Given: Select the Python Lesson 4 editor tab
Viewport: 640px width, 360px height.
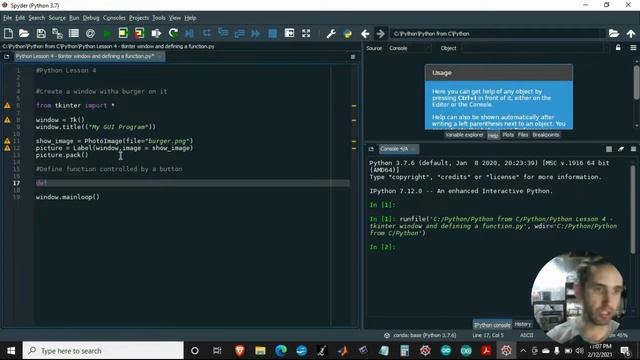Looking at the screenshot, I should tap(88, 56).
